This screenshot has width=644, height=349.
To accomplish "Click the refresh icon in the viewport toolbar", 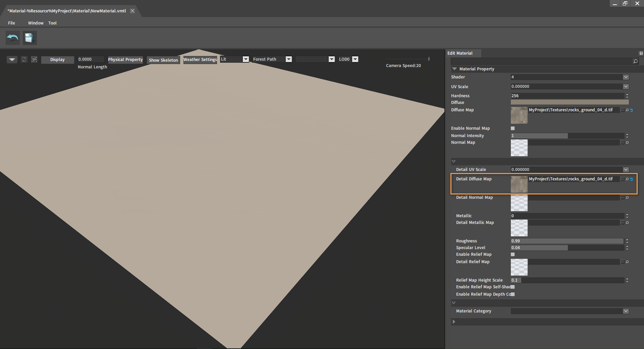I will pyautogui.click(x=24, y=59).
